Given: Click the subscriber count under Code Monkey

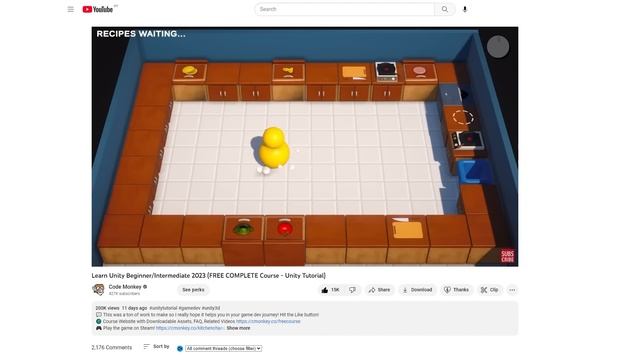Looking at the screenshot, I should point(124,293).
